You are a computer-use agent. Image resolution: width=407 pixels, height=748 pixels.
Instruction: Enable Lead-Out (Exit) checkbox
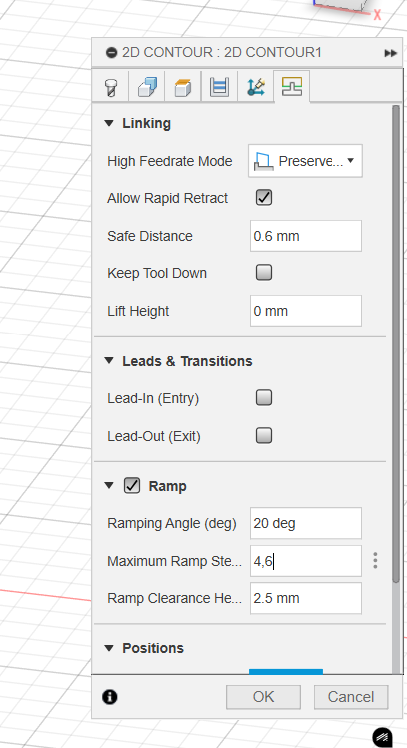(264, 436)
